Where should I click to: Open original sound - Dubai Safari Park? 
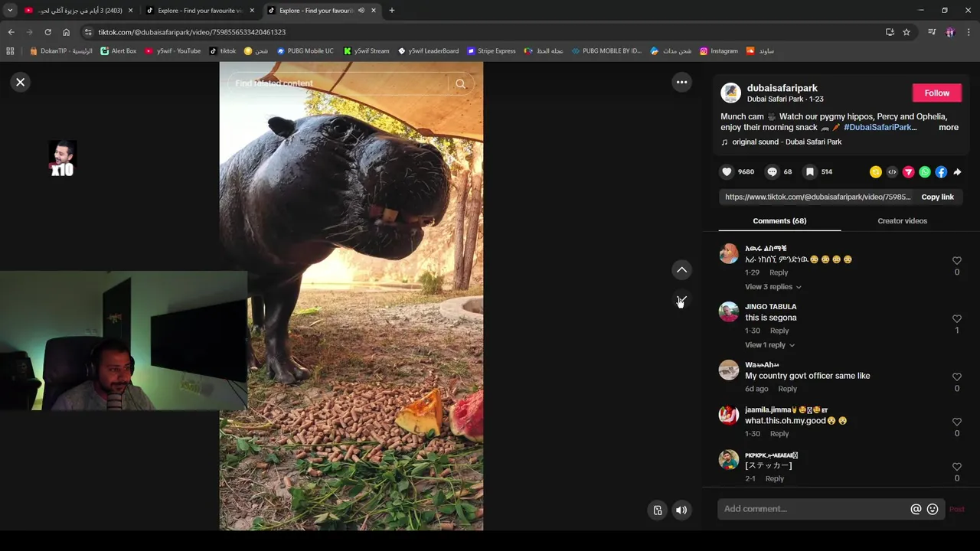pyautogui.click(x=786, y=142)
